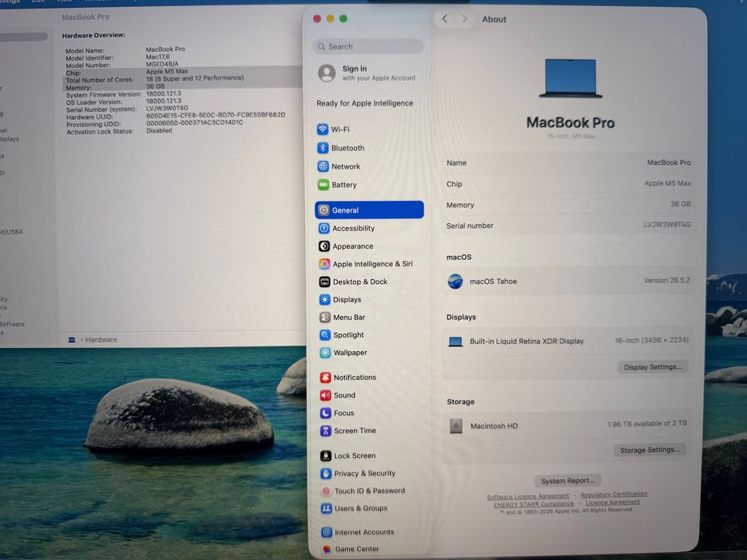Click the Macintosh HD drive icon

(x=456, y=426)
